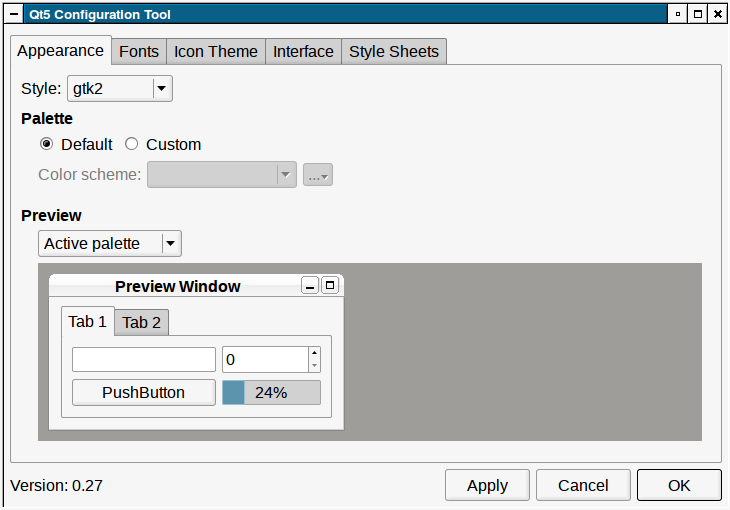This screenshot has width=730, height=510.
Task: Open the window menu icon in title bar
Action: click(x=14, y=14)
